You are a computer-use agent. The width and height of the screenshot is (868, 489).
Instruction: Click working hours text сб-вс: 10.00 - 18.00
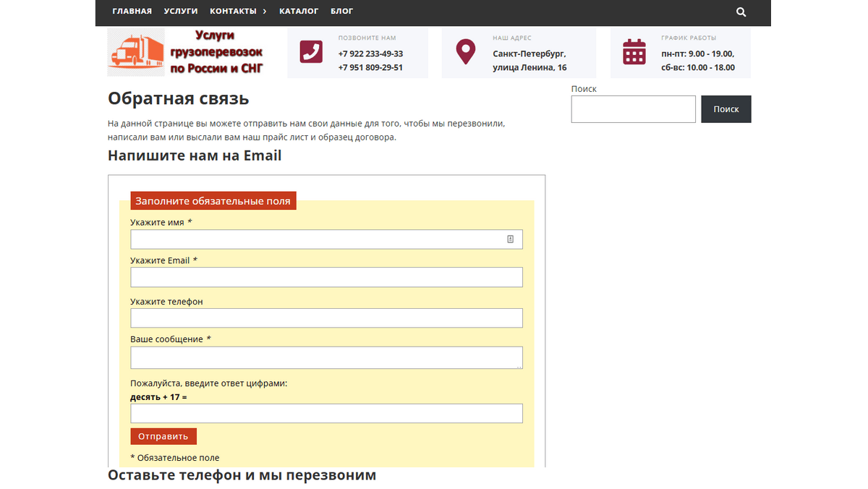click(x=697, y=67)
